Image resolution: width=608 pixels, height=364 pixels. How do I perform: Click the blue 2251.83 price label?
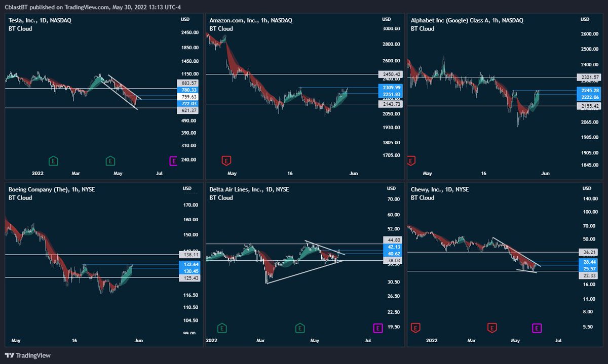pyautogui.click(x=390, y=94)
